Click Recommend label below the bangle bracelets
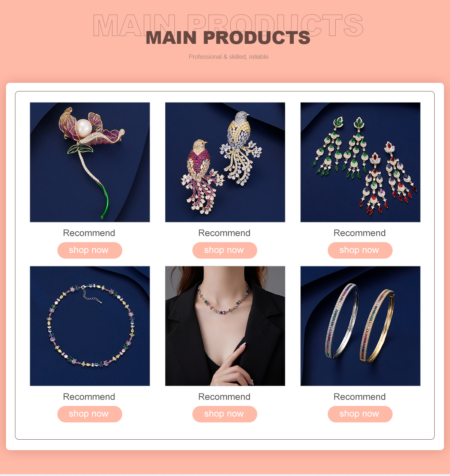The width and height of the screenshot is (450, 476). [x=360, y=397]
